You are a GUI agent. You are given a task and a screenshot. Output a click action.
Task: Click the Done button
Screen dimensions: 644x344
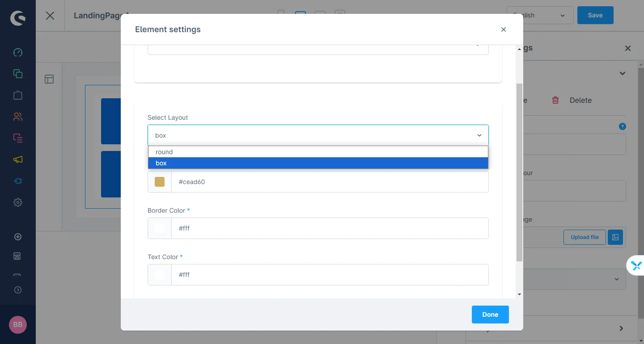(490, 315)
